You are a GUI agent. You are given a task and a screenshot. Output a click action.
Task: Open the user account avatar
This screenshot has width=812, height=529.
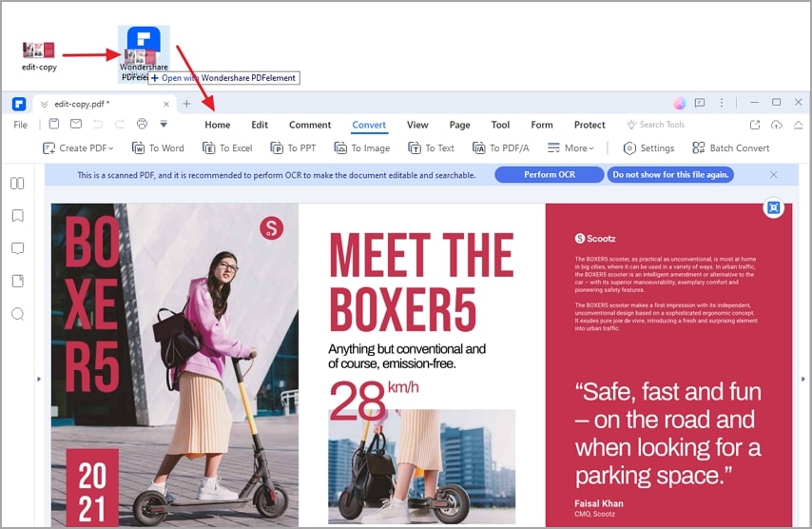[680, 103]
